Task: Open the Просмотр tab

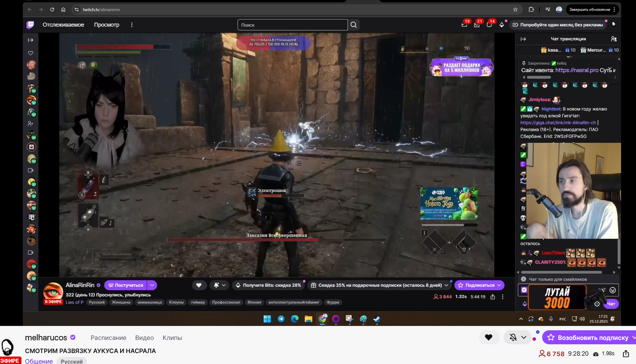Action: [107, 25]
